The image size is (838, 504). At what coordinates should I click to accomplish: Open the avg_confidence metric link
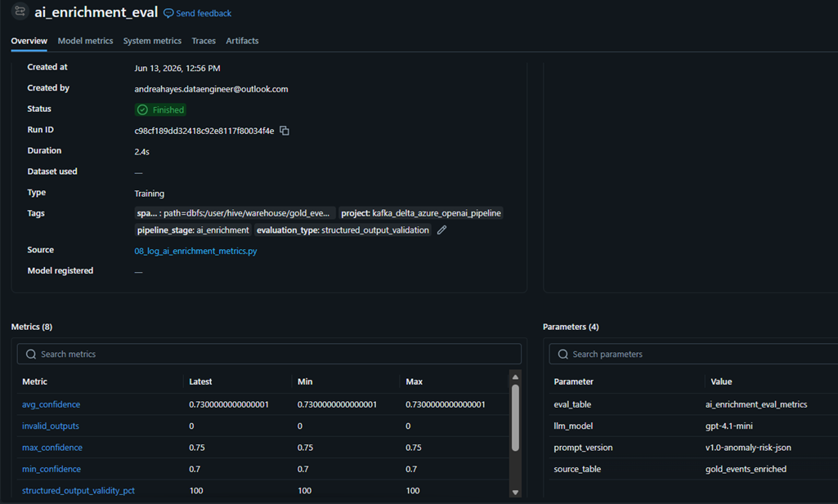52,404
